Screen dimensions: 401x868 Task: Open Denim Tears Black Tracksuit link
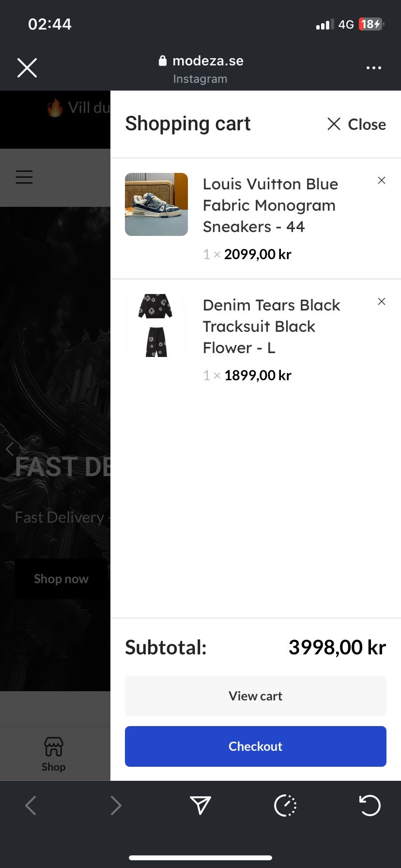click(x=271, y=326)
